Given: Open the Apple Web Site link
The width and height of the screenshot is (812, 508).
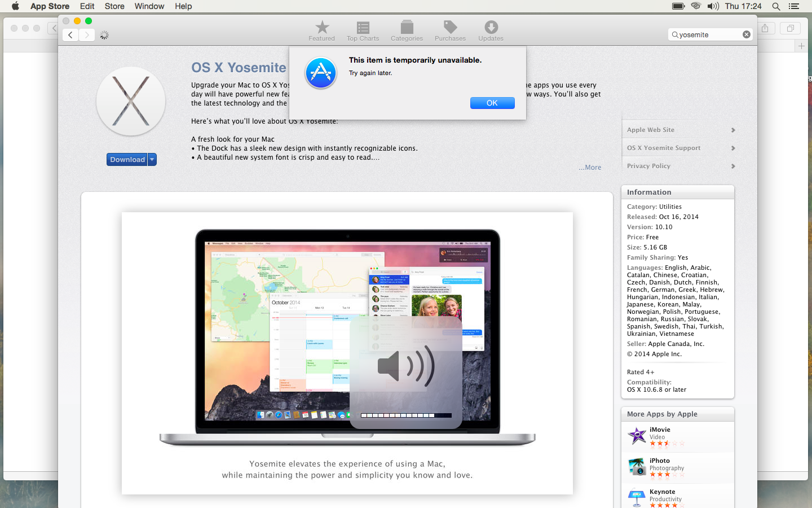Looking at the screenshot, I should (x=651, y=130).
